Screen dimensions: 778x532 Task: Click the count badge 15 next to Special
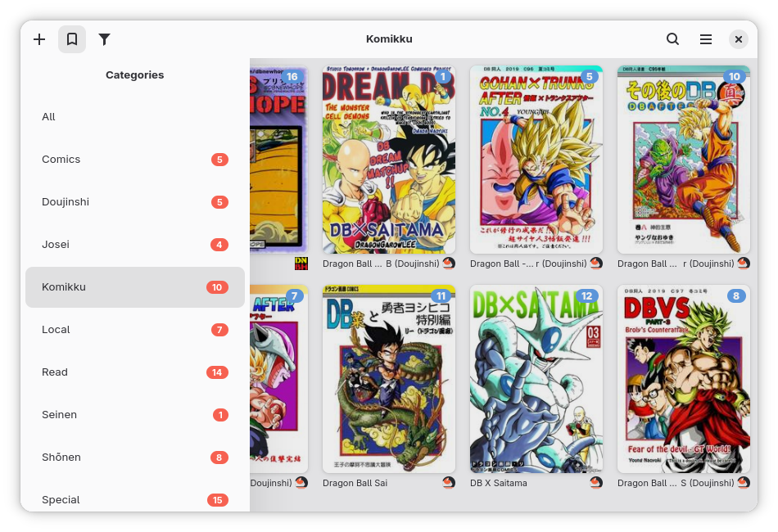click(217, 500)
